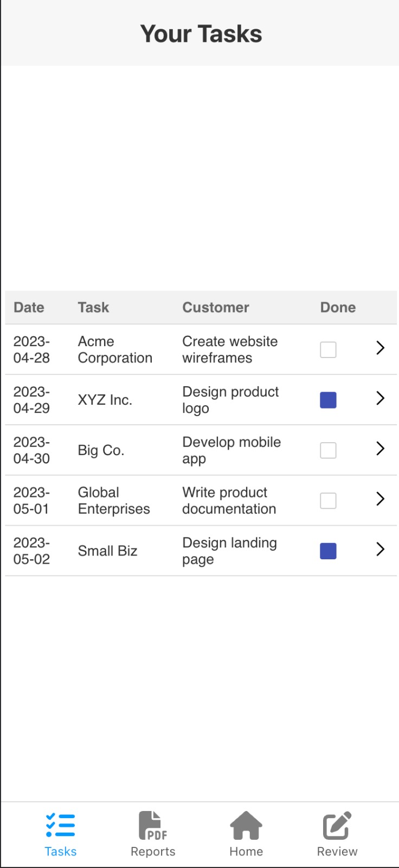This screenshot has height=868, width=399.
Task: Open chevron for Global Enterprises row
Action: pyautogui.click(x=380, y=499)
